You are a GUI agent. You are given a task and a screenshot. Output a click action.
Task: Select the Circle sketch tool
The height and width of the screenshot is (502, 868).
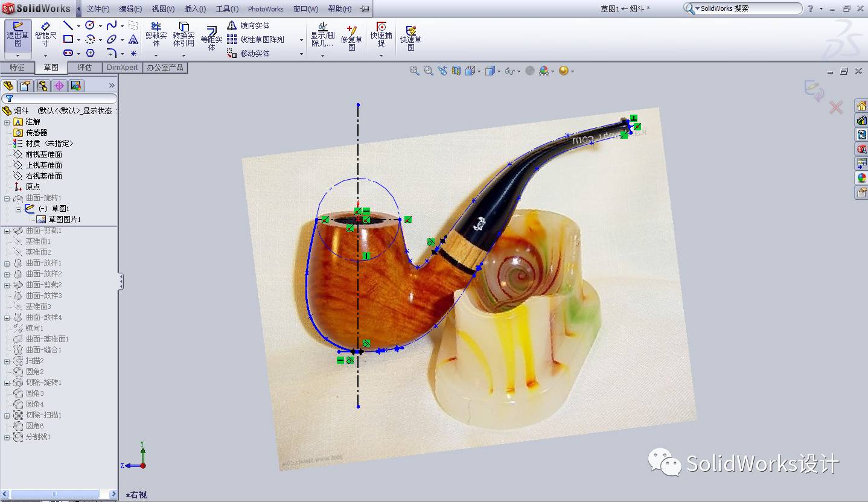click(90, 25)
